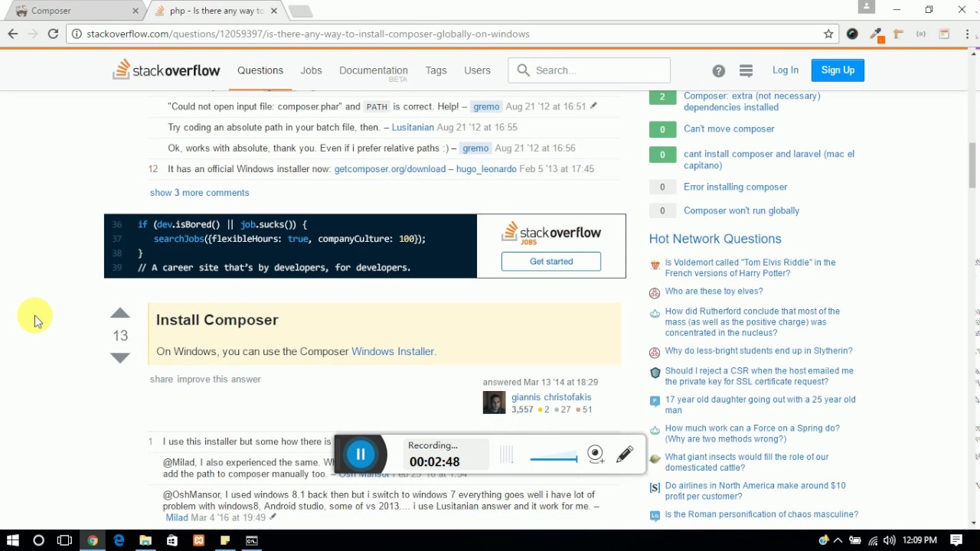
Task: Open the Action Center notifications icon
Action: (x=956, y=540)
